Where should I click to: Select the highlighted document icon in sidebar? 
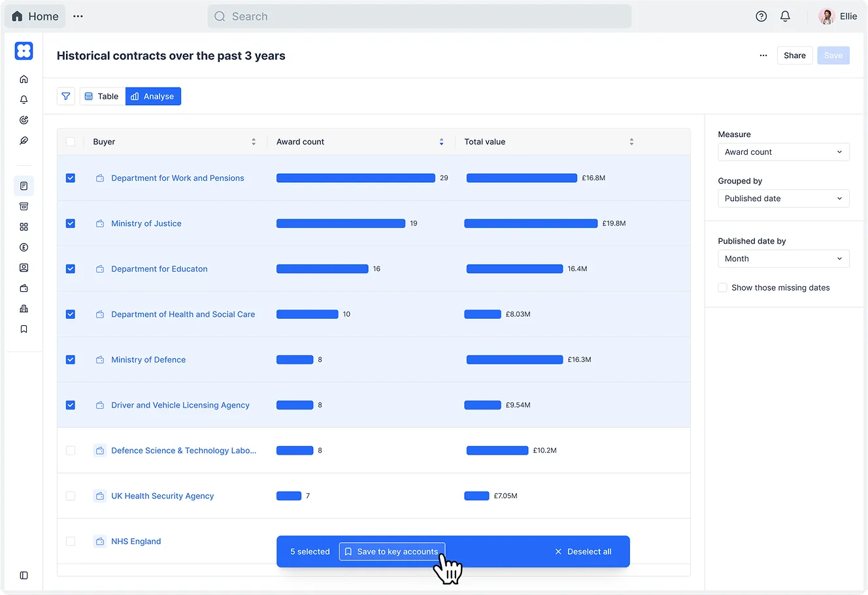[x=24, y=186]
